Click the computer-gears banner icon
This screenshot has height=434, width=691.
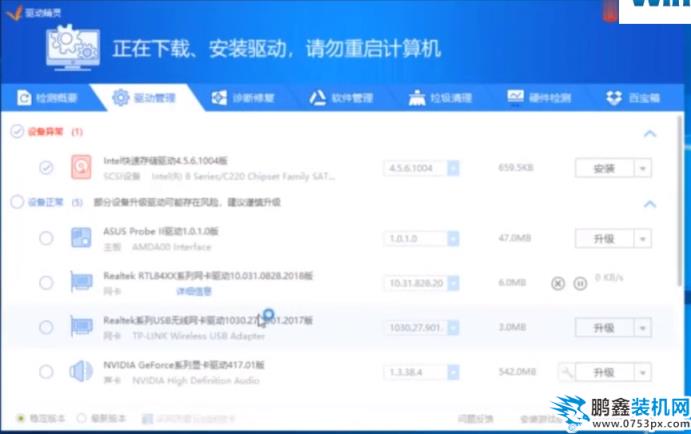coord(73,48)
